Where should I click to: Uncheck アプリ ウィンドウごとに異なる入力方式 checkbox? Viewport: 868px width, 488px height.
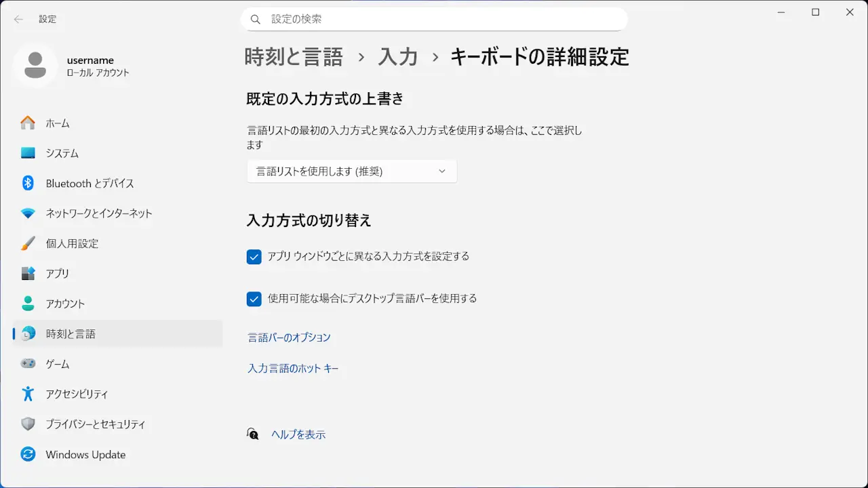click(254, 257)
